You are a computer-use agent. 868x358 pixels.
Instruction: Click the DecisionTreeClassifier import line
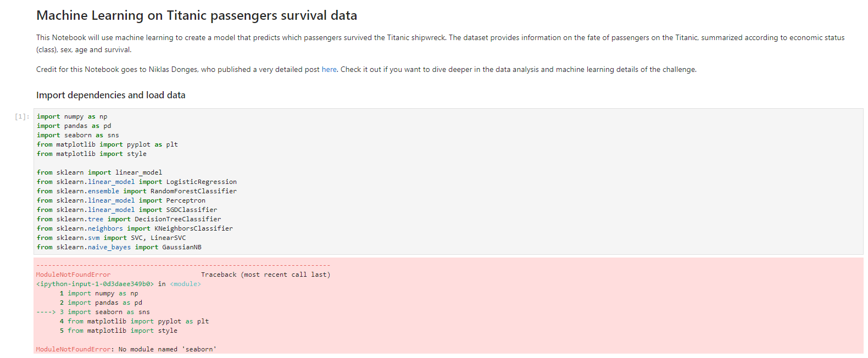tap(129, 219)
